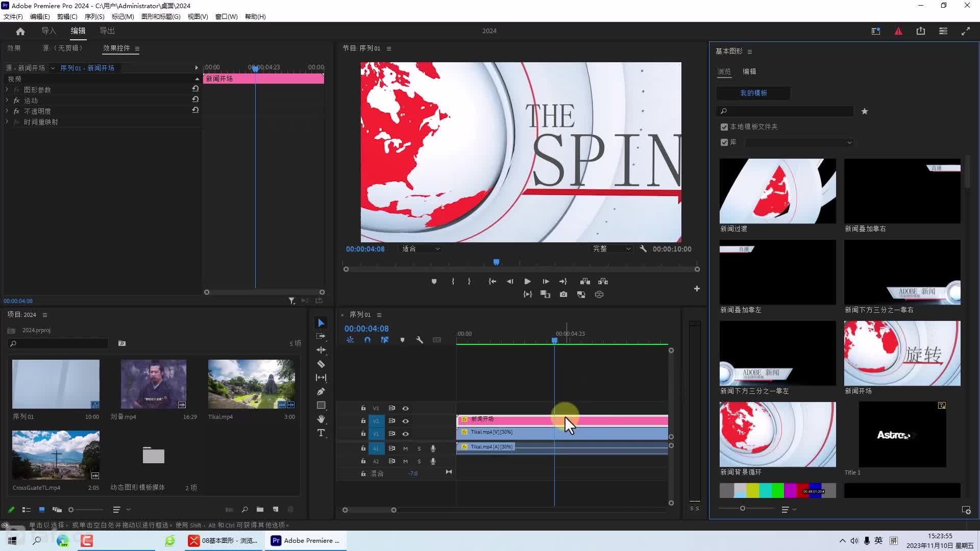This screenshot has height=551, width=980.
Task: Click the Lift button
Action: 585,282
